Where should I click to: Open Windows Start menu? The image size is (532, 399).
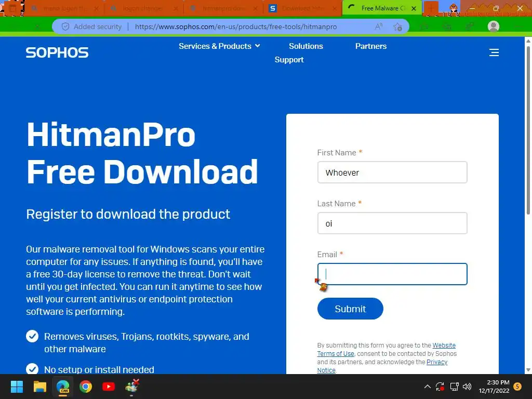[17, 387]
